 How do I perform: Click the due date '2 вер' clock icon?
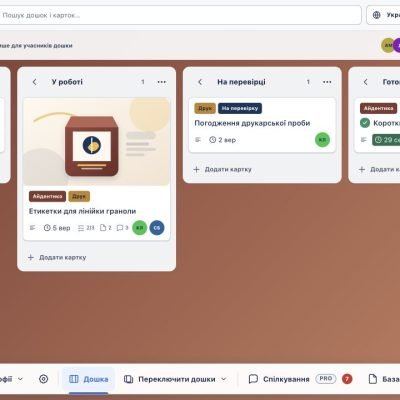point(213,140)
